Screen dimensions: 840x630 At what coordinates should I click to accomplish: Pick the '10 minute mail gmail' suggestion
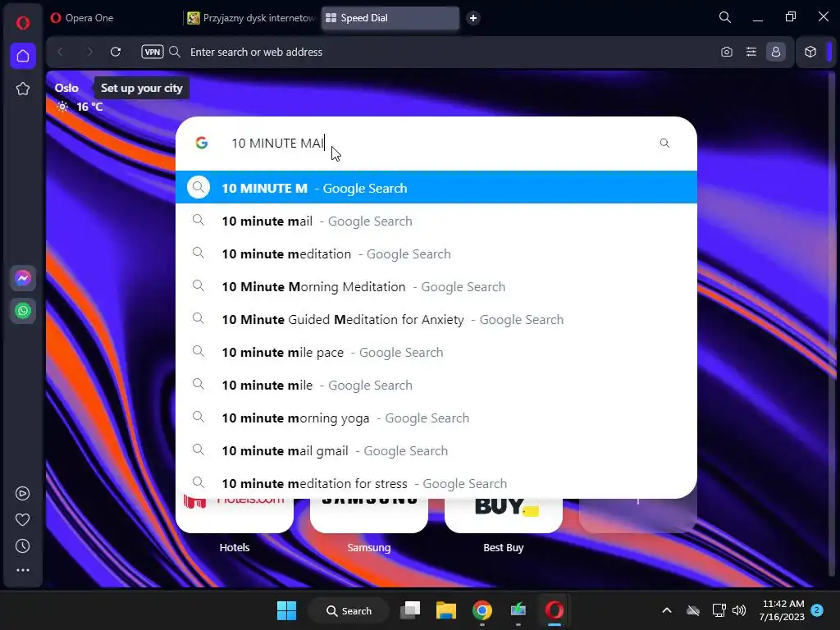(436, 450)
